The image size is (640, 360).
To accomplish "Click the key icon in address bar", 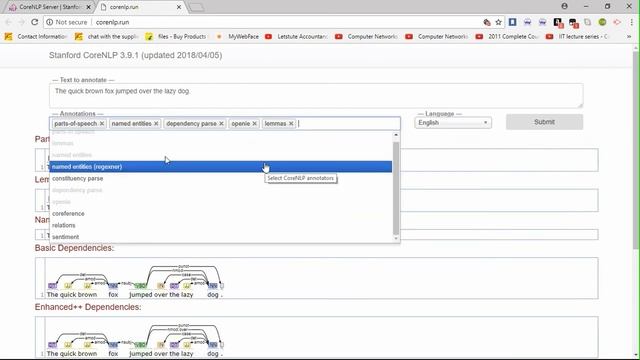I will click(x=487, y=22).
